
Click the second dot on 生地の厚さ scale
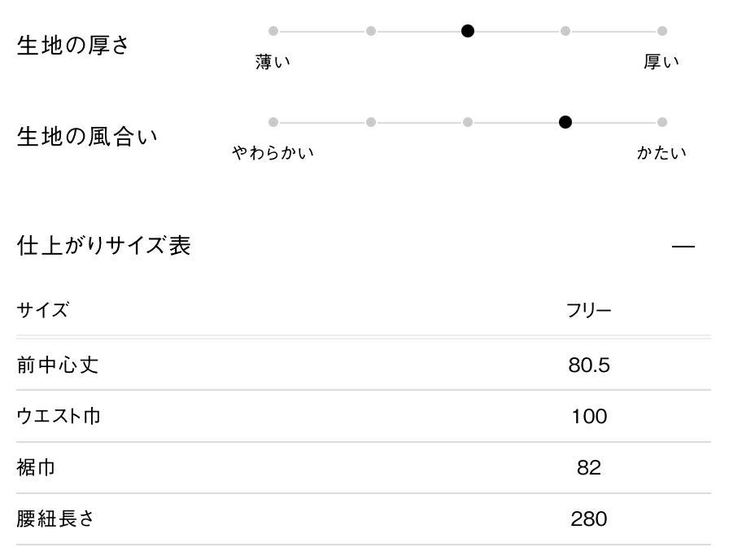pos(371,31)
